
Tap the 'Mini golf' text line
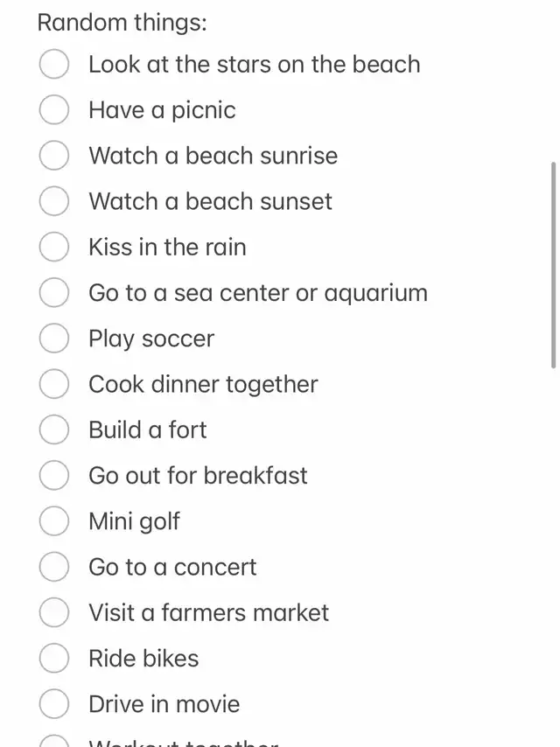click(134, 521)
